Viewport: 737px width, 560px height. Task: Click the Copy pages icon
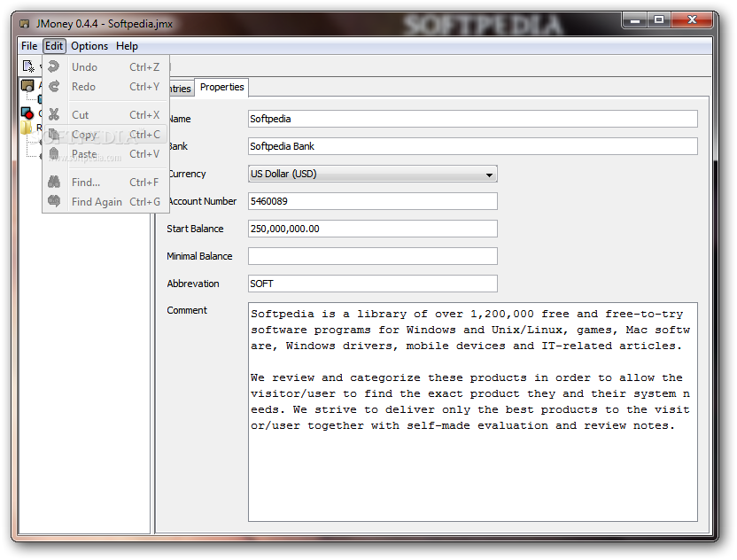tap(54, 135)
